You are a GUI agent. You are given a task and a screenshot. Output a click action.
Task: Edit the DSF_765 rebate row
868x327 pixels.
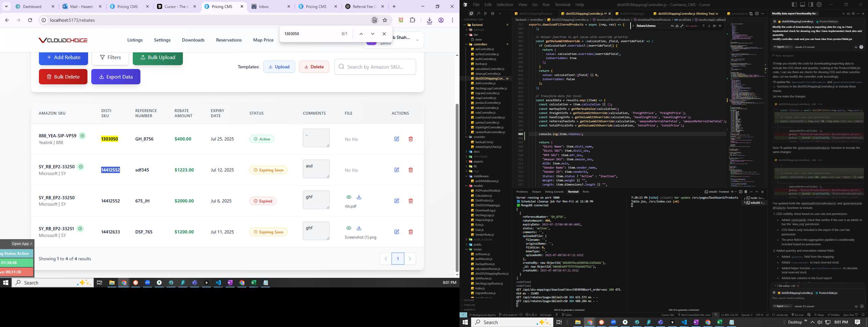(x=397, y=232)
